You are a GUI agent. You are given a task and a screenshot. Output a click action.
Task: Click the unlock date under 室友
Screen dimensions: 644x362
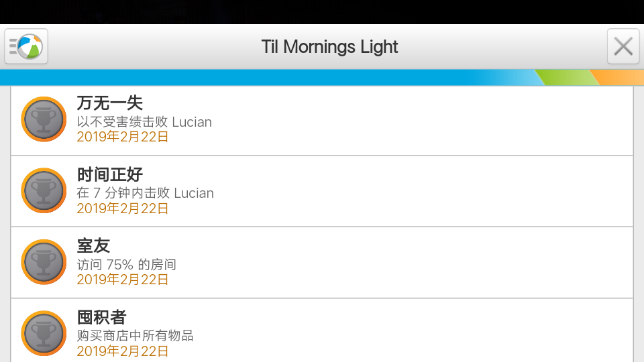tap(122, 280)
